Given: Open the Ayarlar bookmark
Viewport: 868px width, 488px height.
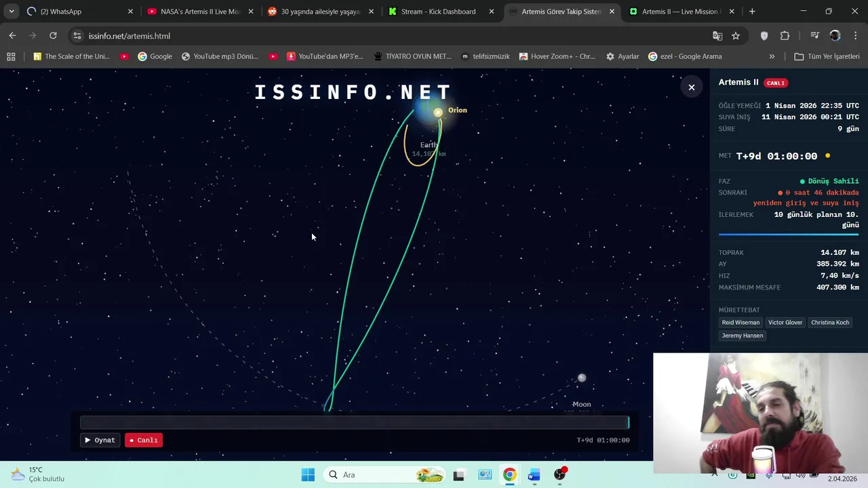Looking at the screenshot, I should tap(623, 56).
